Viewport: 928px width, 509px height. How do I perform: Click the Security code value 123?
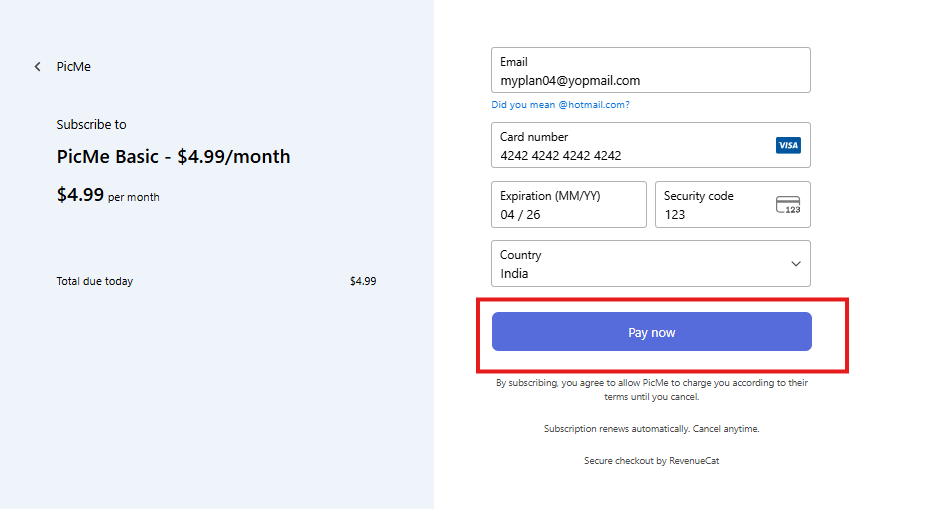[676, 215]
